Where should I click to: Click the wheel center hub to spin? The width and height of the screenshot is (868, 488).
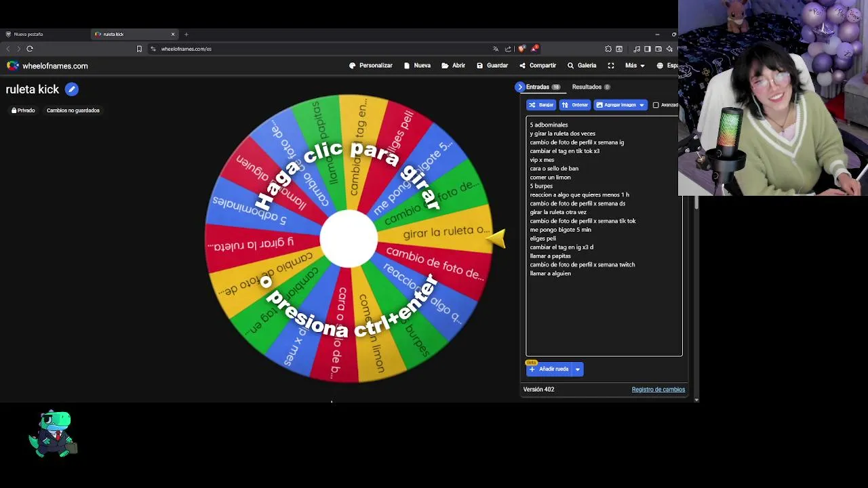[x=349, y=239]
